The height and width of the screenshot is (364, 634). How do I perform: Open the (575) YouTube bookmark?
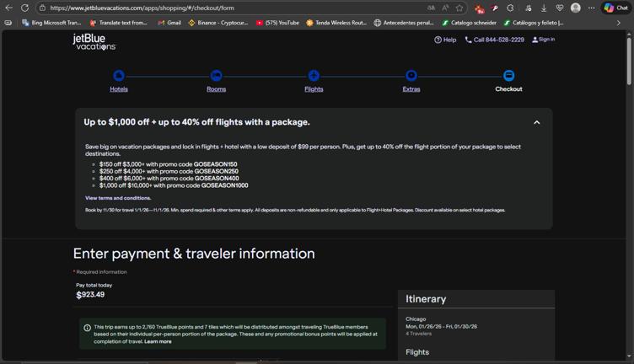point(277,23)
